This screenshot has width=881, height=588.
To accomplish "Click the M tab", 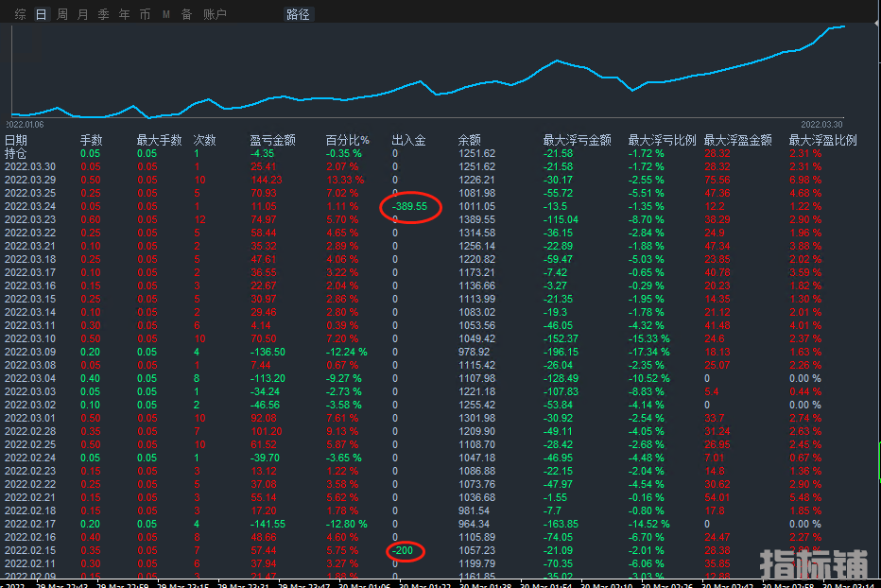I will coord(166,14).
